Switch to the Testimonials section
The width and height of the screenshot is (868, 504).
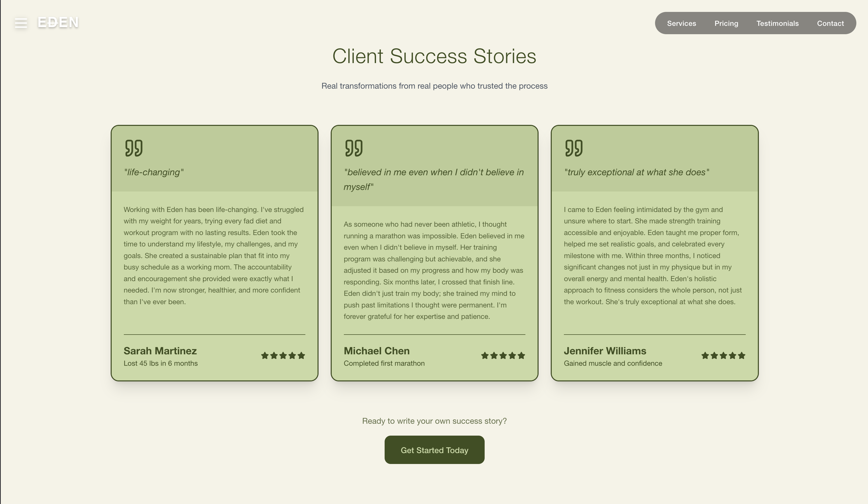tap(777, 23)
